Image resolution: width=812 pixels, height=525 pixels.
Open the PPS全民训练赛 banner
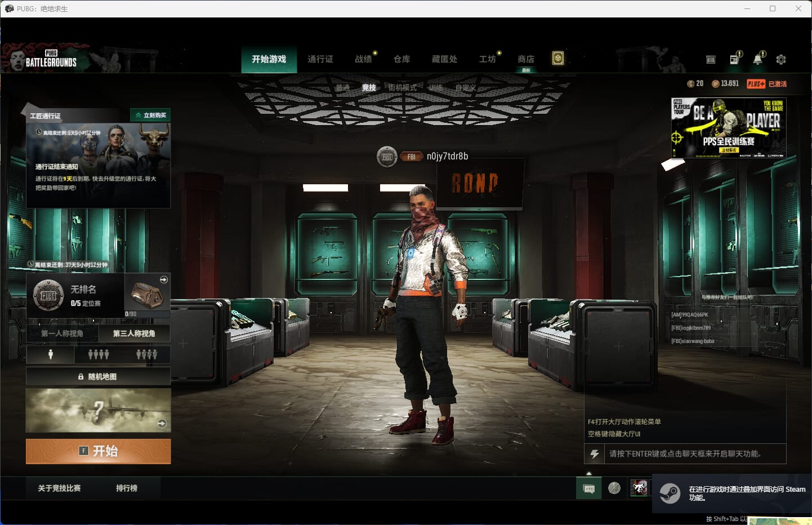[x=729, y=128]
